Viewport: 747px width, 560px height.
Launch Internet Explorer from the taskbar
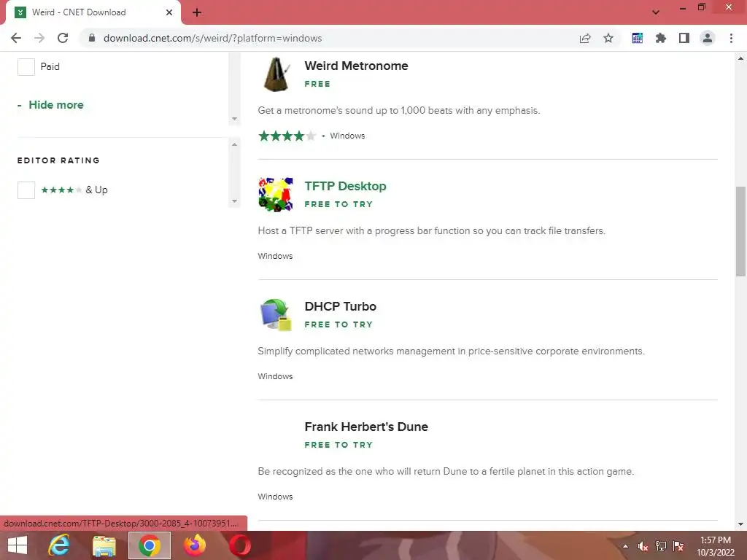click(59, 545)
